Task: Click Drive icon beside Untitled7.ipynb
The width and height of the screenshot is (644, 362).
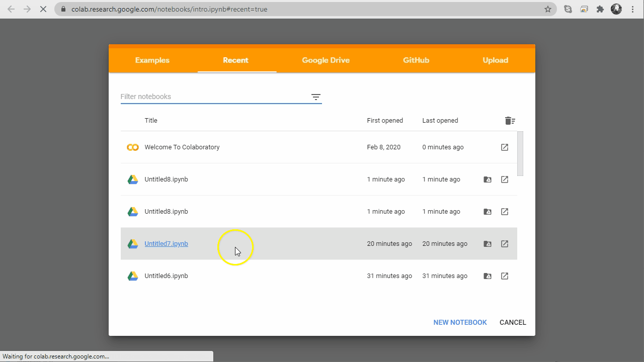Action: tap(133, 244)
